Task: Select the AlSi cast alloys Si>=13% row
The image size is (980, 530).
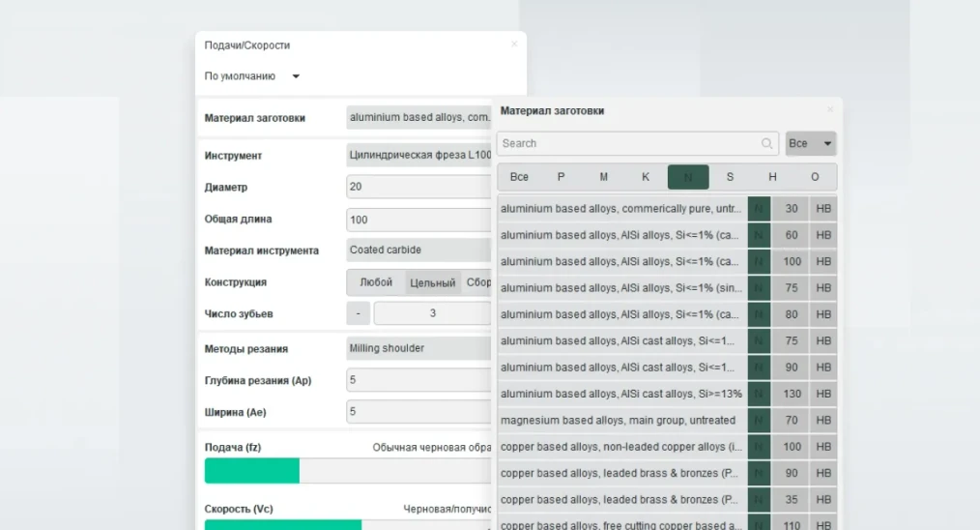Action: point(621,395)
